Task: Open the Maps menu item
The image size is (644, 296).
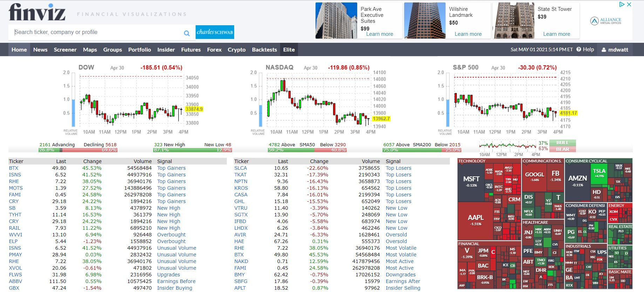Action: click(x=90, y=49)
